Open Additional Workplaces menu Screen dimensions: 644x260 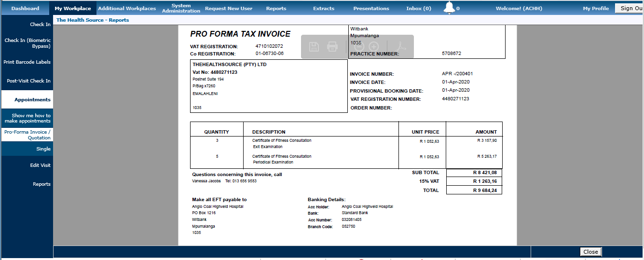[x=127, y=8]
